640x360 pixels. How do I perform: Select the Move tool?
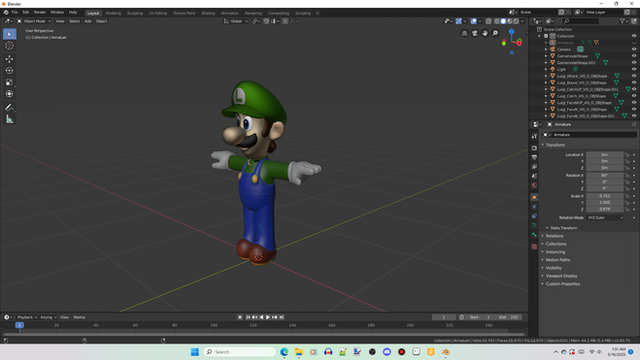(9, 59)
